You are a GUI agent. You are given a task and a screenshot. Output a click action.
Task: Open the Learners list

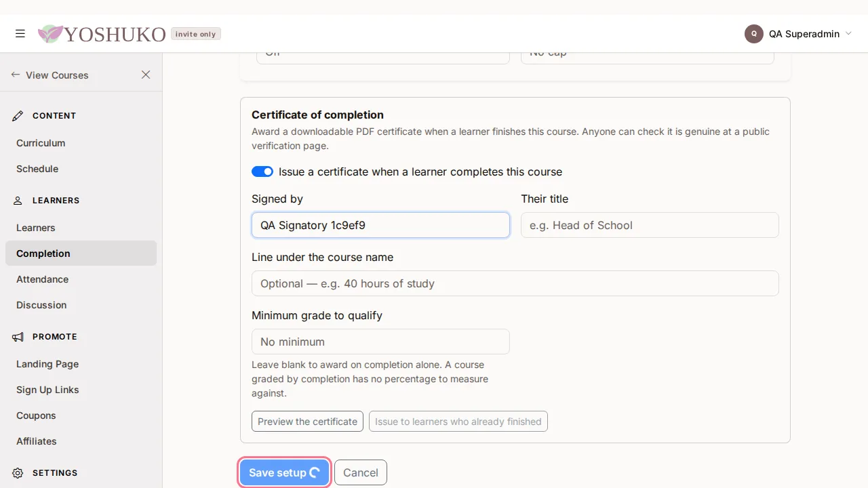tap(81, 228)
